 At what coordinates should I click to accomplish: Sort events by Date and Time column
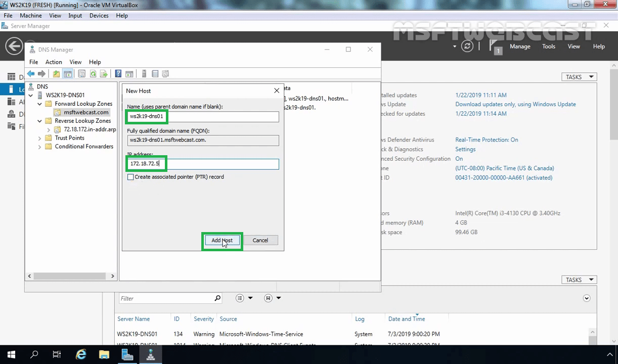(407, 319)
